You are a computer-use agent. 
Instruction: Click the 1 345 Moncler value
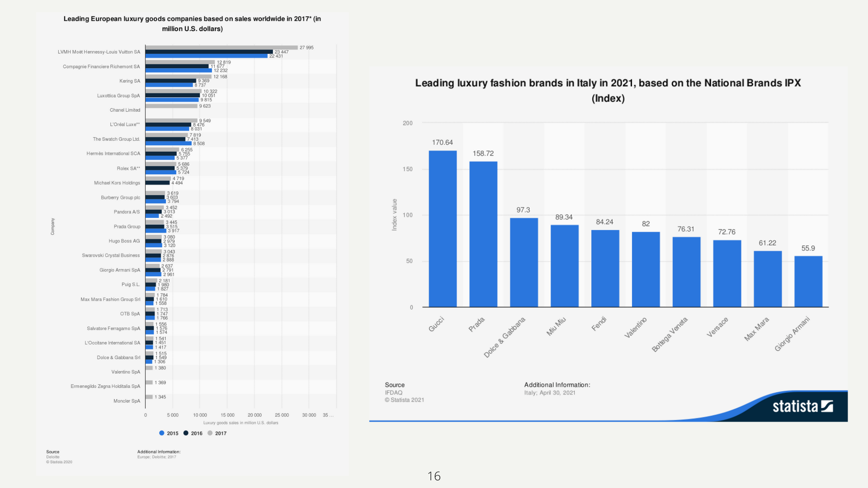[x=160, y=397]
